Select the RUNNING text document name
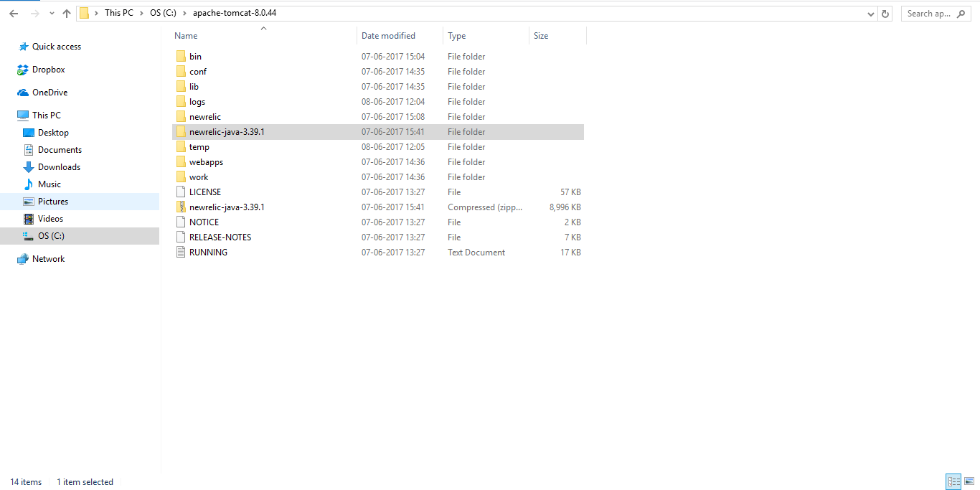980x490 pixels. click(x=208, y=253)
